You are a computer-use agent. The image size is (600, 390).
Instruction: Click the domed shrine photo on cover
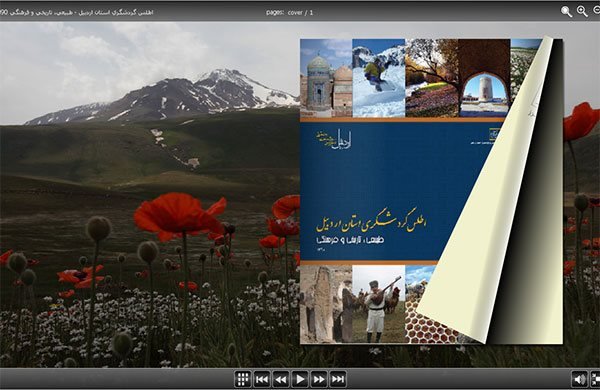tap(326, 78)
